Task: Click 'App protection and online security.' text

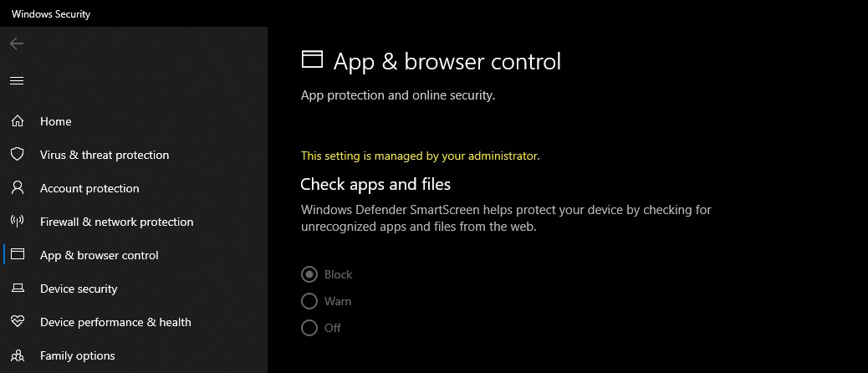Action: point(398,95)
